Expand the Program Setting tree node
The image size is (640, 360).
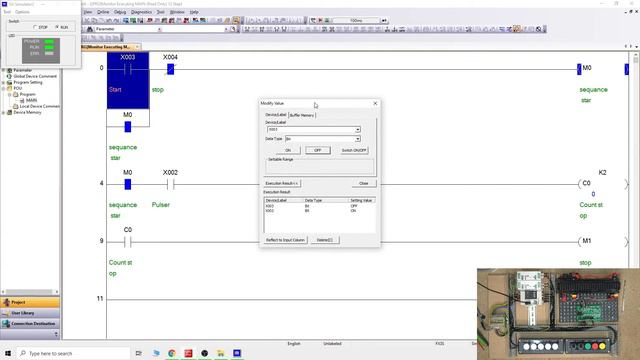point(4,82)
